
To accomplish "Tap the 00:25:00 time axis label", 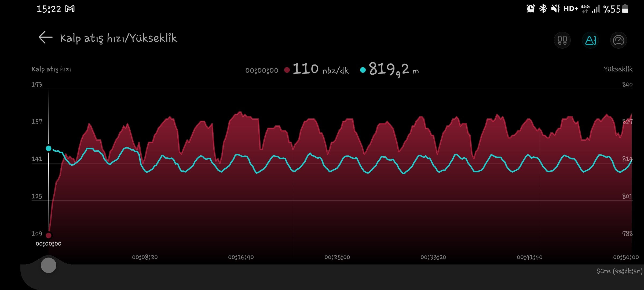I will pyautogui.click(x=337, y=257).
